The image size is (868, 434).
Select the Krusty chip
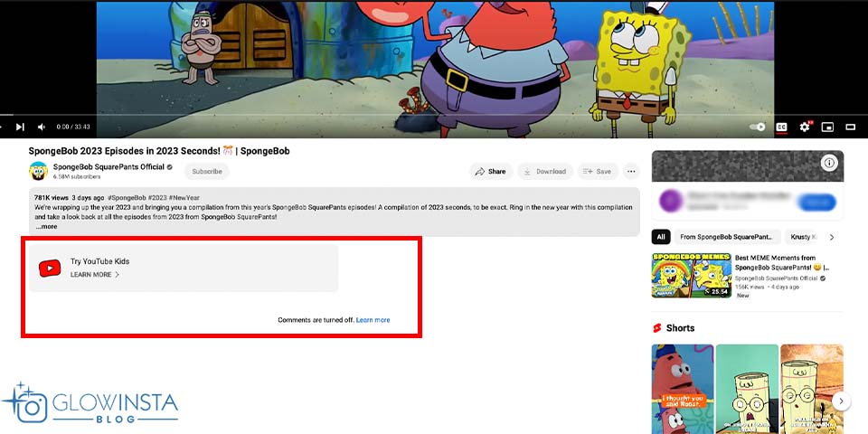point(802,237)
